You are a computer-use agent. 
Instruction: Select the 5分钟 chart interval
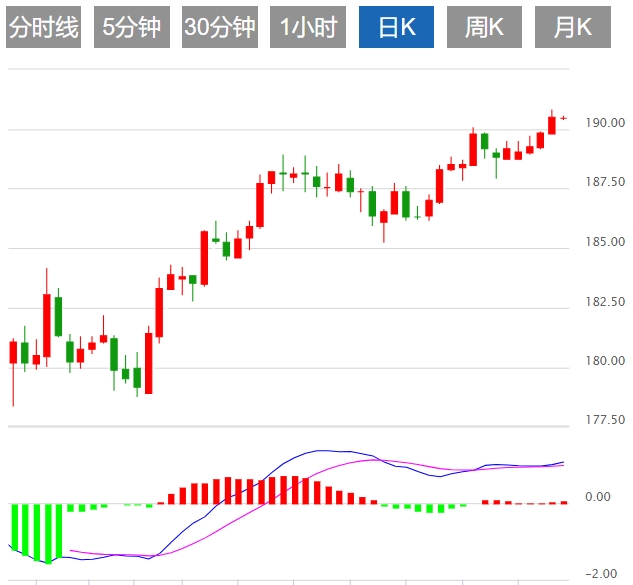click(131, 28)
